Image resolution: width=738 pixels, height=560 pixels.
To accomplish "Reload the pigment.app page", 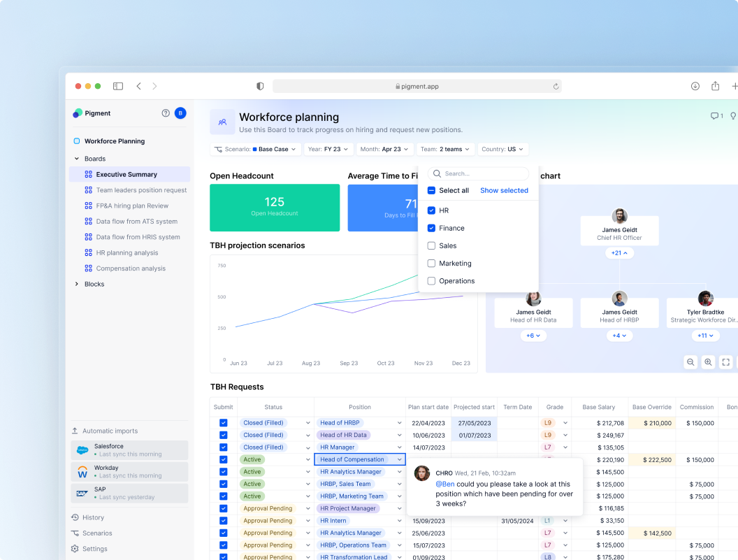I will [556, 86].
